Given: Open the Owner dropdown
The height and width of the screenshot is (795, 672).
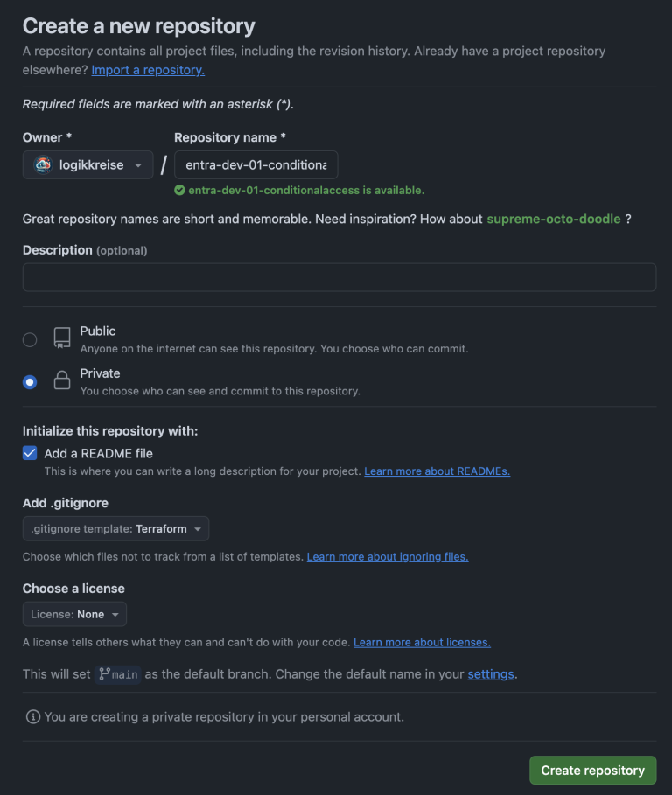Looking at the screenshot, I should coord(87,164).
